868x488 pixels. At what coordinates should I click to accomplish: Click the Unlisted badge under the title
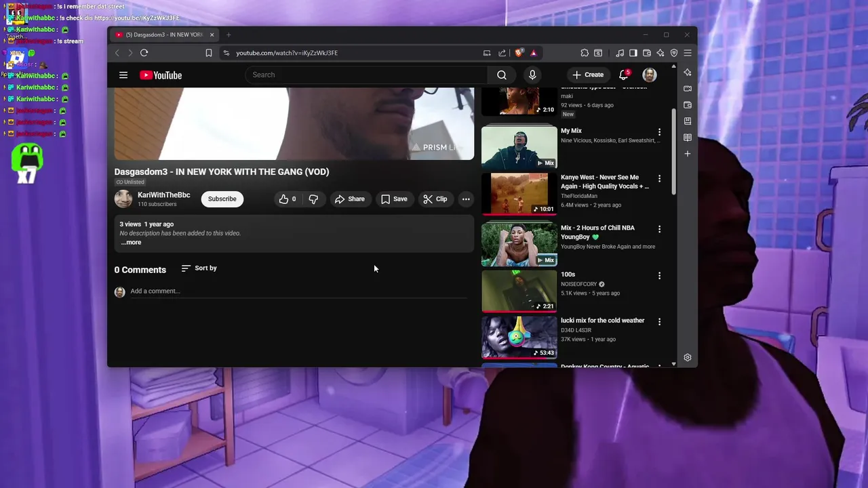pos(130,182)
